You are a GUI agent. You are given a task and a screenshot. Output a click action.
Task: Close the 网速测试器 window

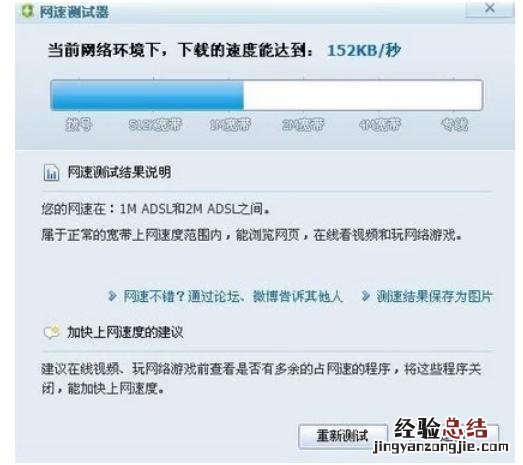489,8
